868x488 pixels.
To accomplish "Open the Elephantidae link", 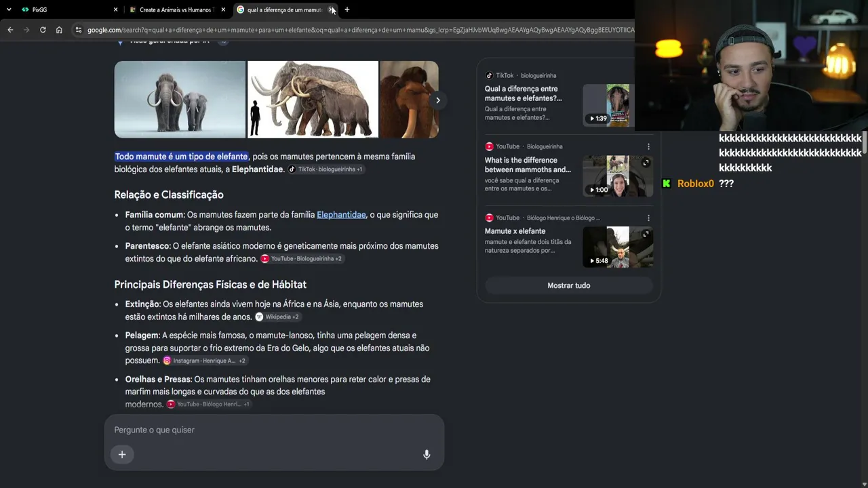I will click(341, 215).
